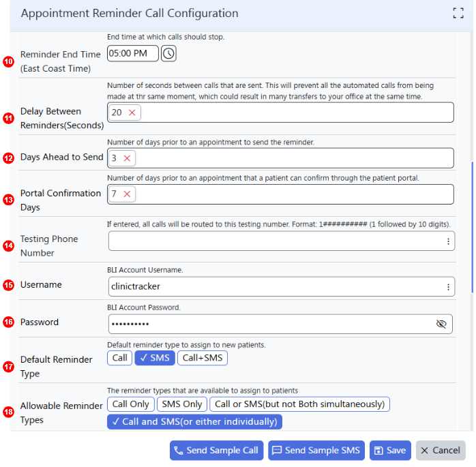This screenshot has height=467, width=476.
Task: Cancel the configuration dialog
Action: point(441,451)
